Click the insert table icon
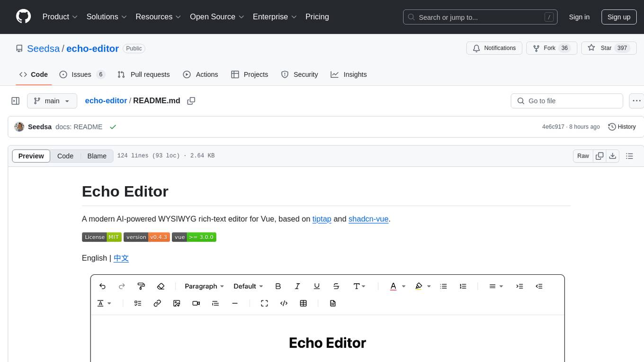The height and width of the screenshot is (362, 644). pos(304,303)
